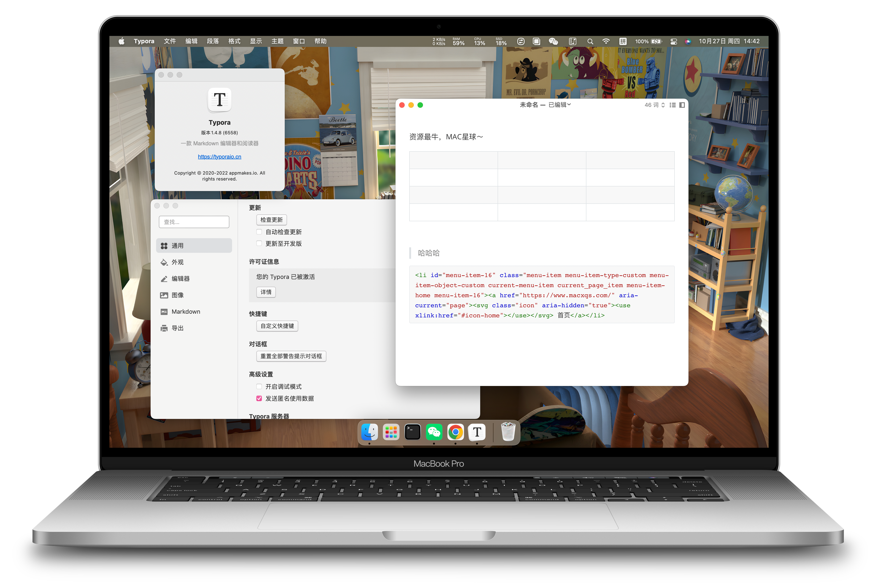Click the date and time 14:42

[x=729, y=41]
